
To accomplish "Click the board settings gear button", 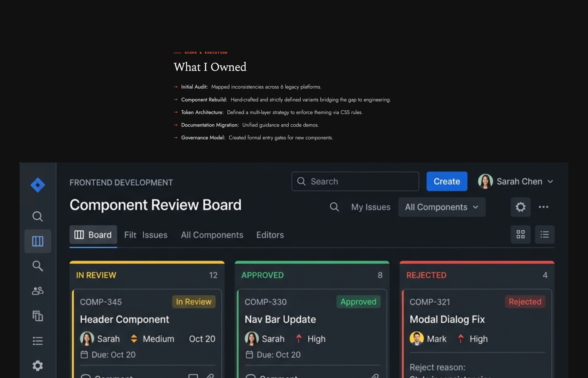I will point(521,207).
